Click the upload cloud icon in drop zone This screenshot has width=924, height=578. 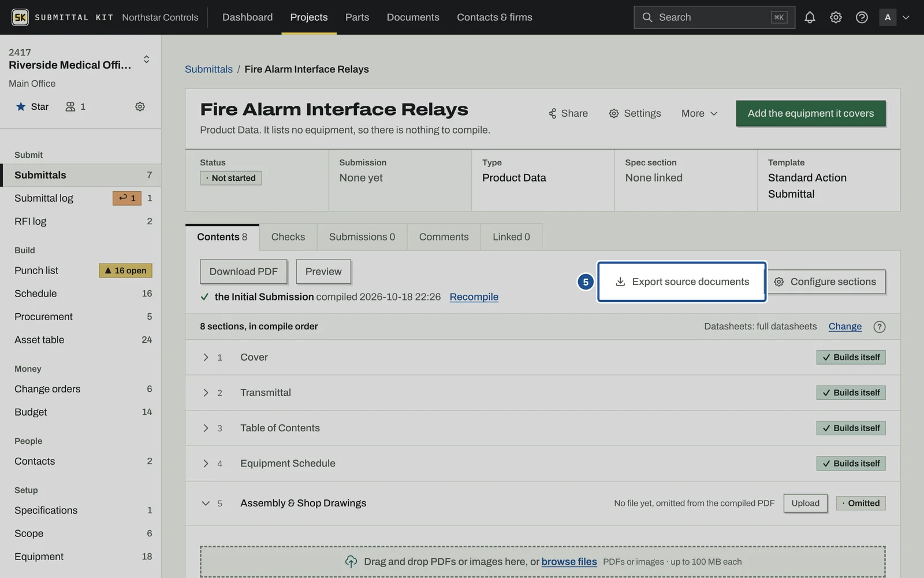click(x=351, y=561)
